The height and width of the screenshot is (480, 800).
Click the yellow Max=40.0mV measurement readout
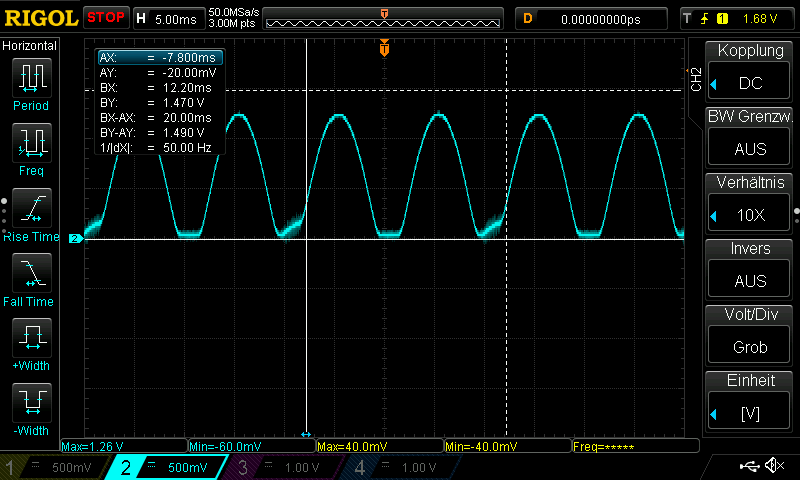pyautogui.click(x=380, y=446)
